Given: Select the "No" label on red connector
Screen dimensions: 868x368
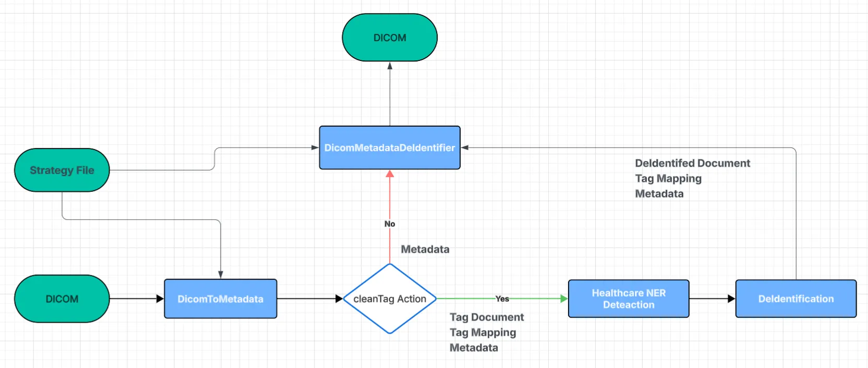Looking at the screenshot, I should [389, 224].
